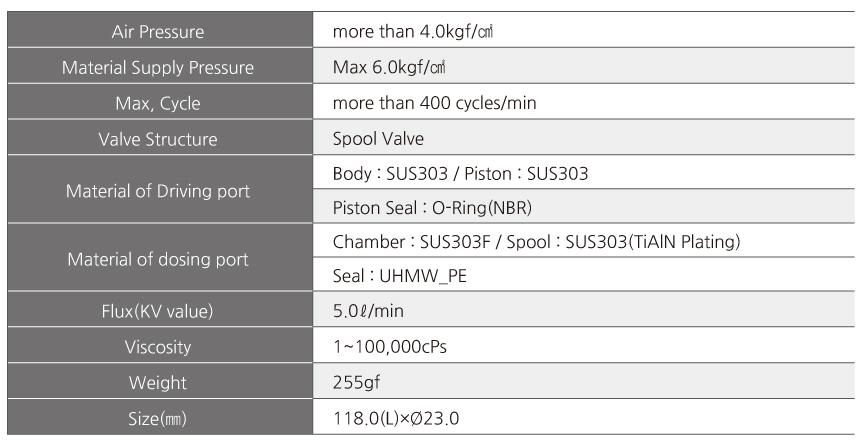Image resolution: width=865 pixels, height=444 pixels.
Task: Select the Body SUS303 / Piston SUS303 row
Action: [x=584, y=172]
